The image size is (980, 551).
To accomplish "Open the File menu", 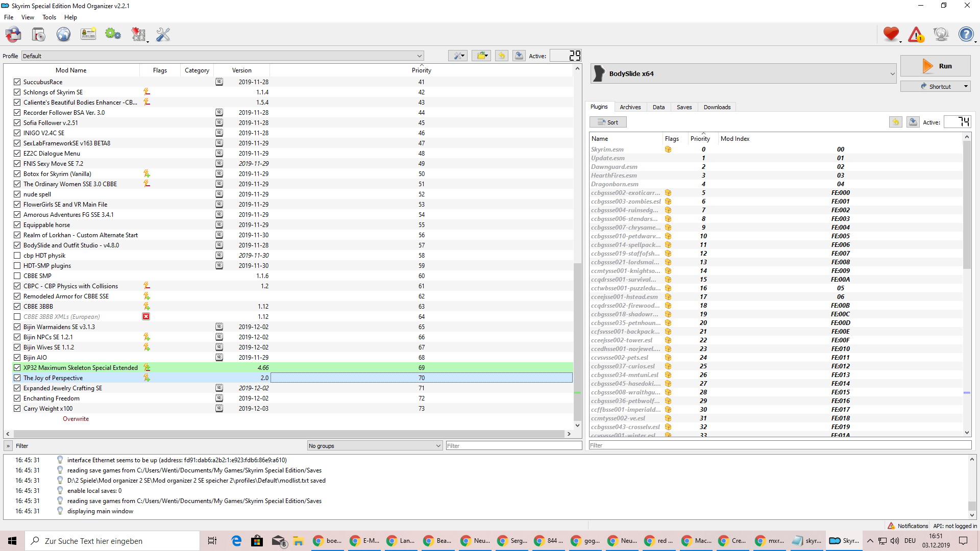I will (9, 17).
